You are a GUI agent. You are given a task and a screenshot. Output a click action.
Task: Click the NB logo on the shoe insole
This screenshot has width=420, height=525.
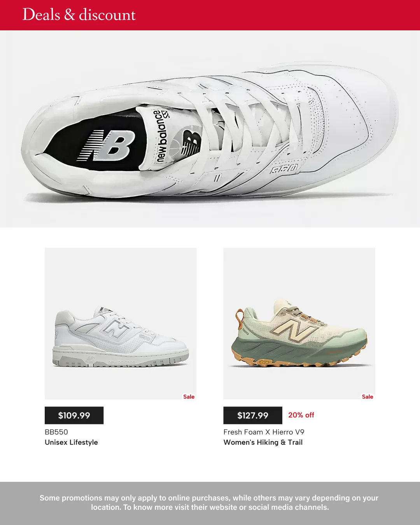(x=106, y=146)
